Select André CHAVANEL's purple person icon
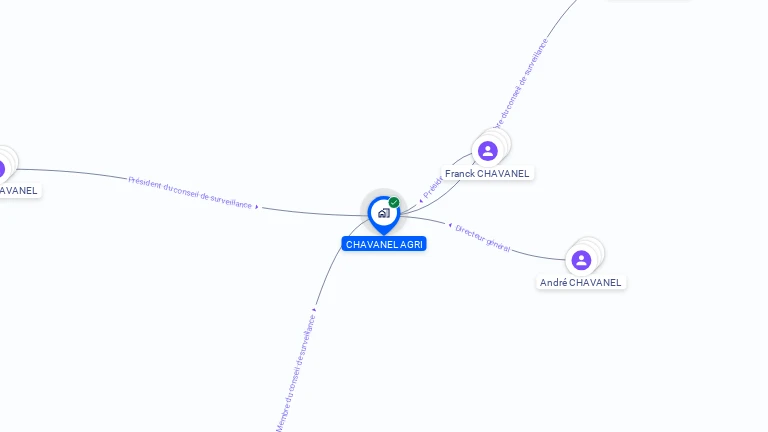Viewport: 768px width, 432px height. 581,260
